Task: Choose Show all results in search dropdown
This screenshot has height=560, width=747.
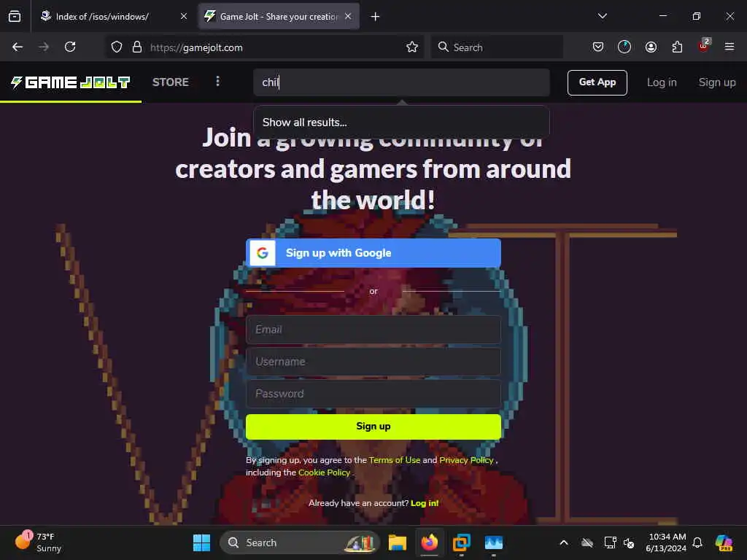Action: [x=402, y=122]
